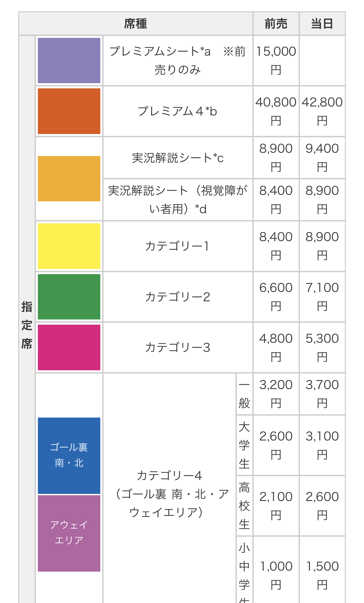Click the 前売 column header
This screenshot has width=364, height=603.
coord(276,24)
